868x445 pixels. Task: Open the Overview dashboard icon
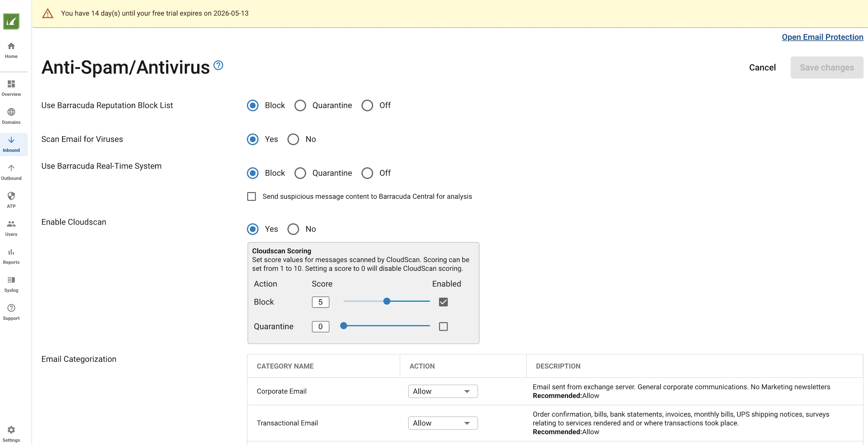click(x=11, y=84)
